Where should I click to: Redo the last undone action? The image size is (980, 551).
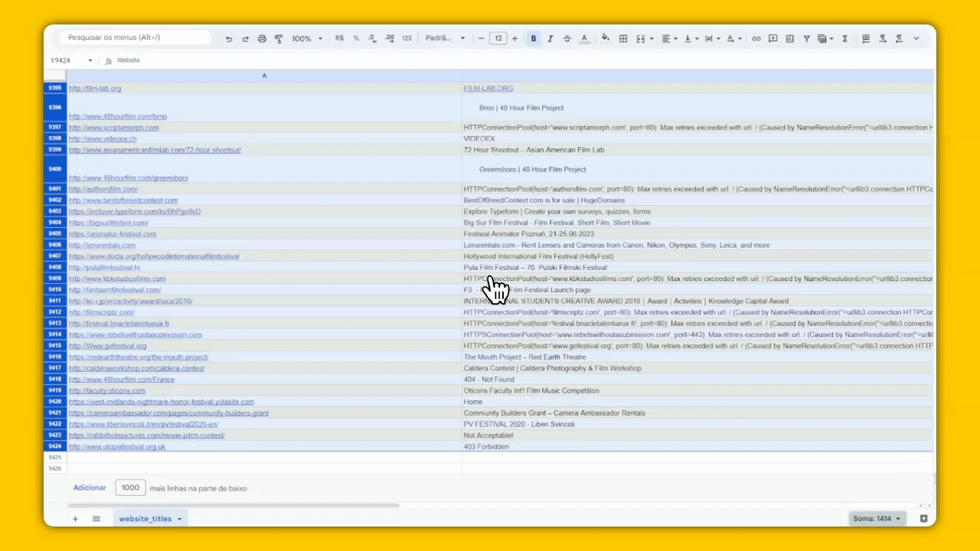pyautogui.click(x=246, y=38)
